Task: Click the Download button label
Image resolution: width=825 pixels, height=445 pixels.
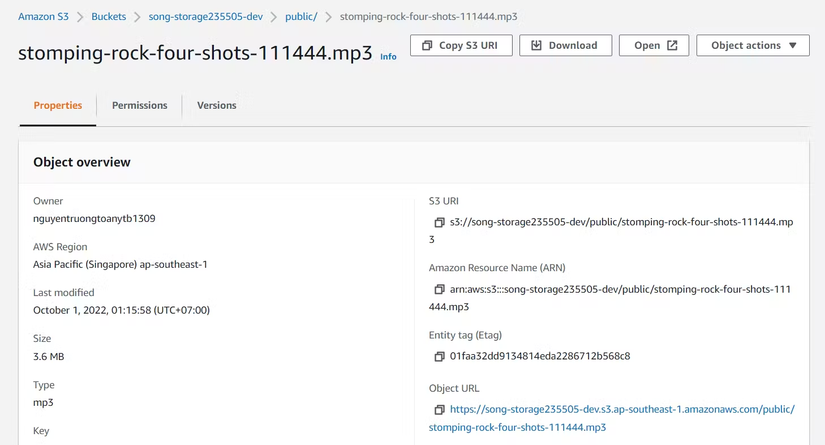Action: 572,45
